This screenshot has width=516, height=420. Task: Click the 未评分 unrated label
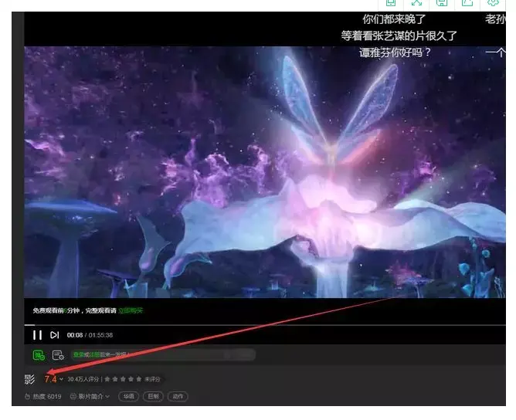click(152, 379)
